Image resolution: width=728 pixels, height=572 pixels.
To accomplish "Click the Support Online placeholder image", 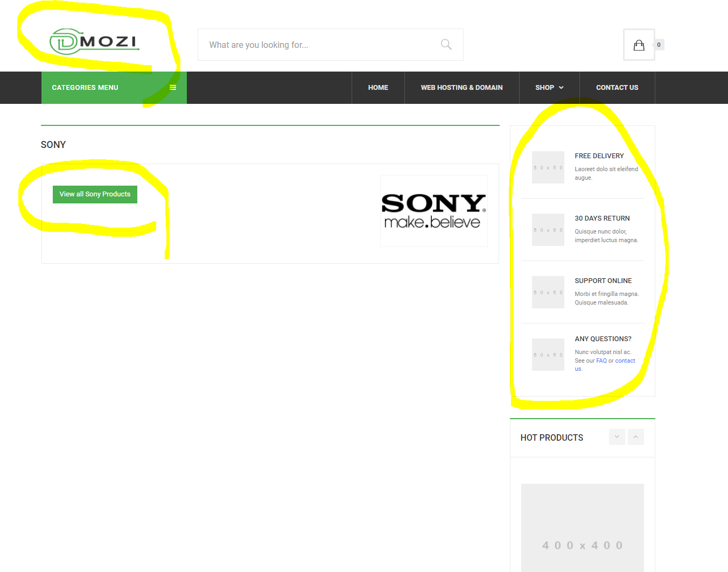I will 548,292.
